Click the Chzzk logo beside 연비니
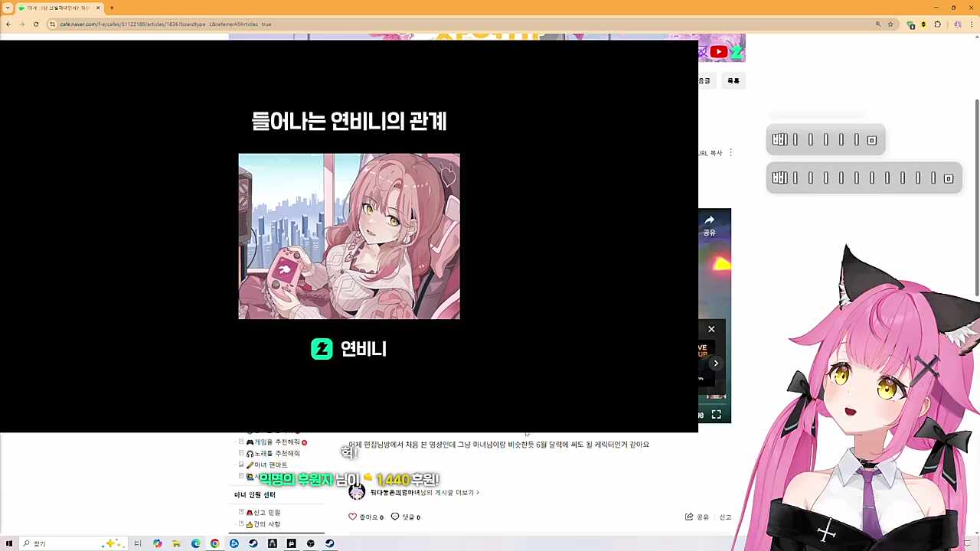Image resolution: width=980 pixels, height=551 pixels. coord(322,349)
